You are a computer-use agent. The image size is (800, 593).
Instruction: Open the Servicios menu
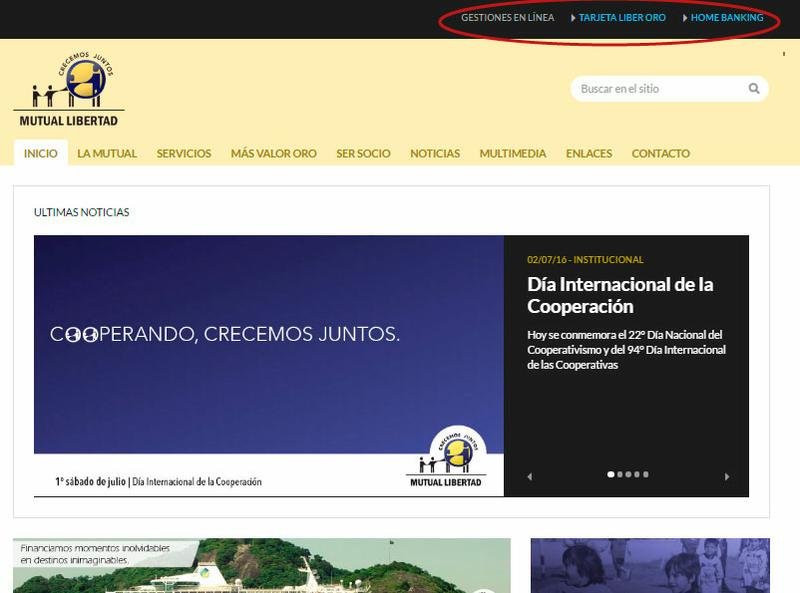tap(184, 153)
